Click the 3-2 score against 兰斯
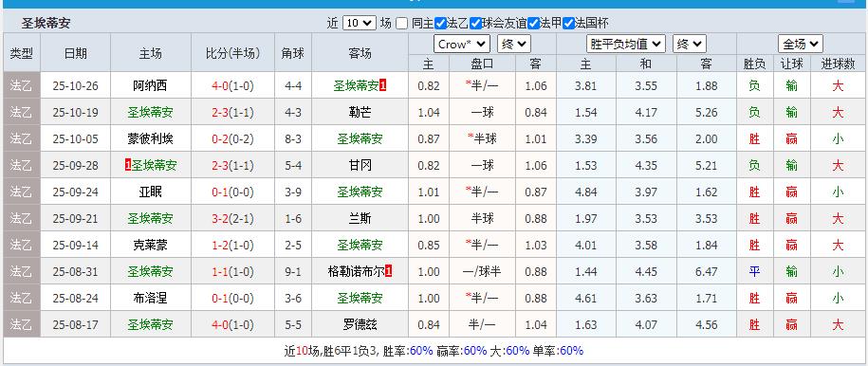Screen dimensions: 868x366 click(220, 219)
